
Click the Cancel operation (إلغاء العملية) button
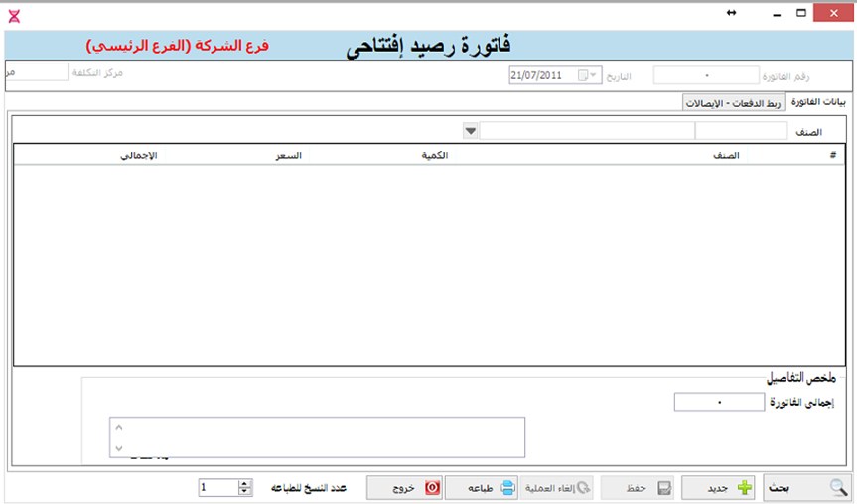coord(557,488)
